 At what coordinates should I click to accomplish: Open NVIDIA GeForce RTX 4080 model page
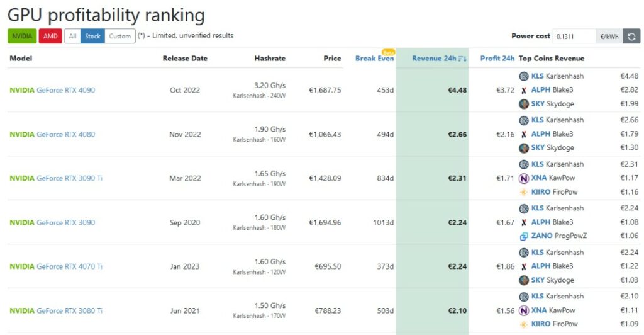pyautogui.click(x=52, y=134)
